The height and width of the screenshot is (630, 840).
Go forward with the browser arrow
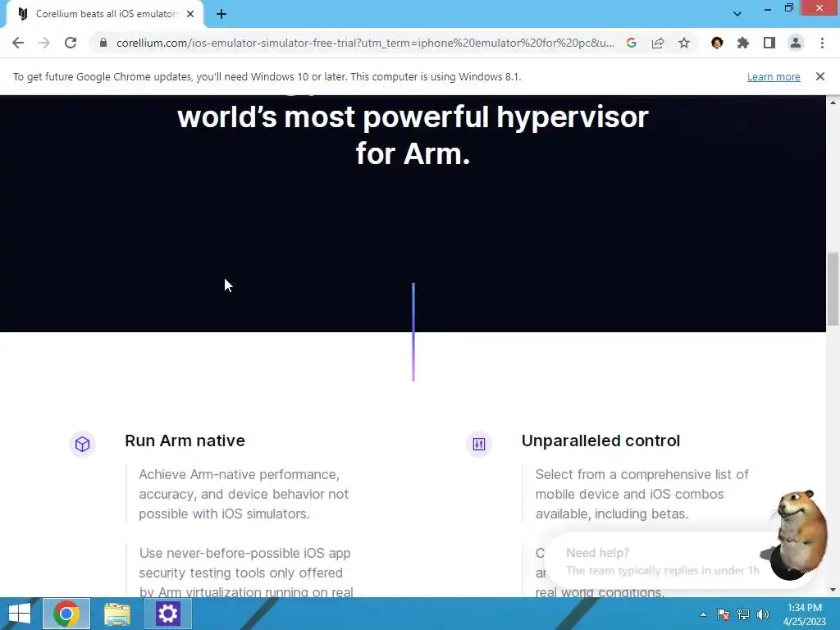click(x=44, y=43)
